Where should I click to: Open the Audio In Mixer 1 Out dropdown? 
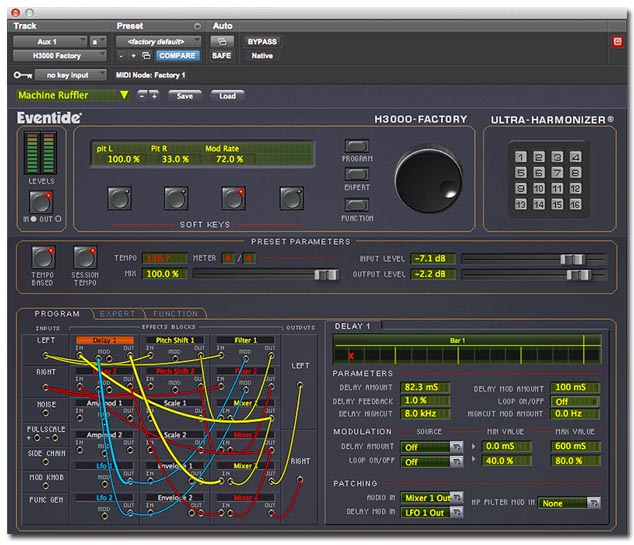431,498
